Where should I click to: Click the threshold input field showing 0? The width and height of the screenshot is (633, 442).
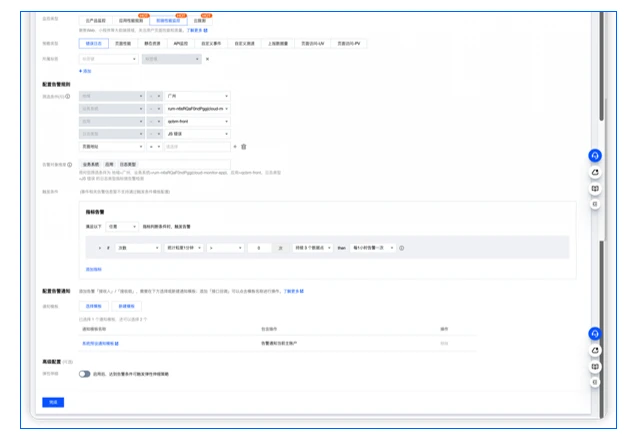click(258, 247)
